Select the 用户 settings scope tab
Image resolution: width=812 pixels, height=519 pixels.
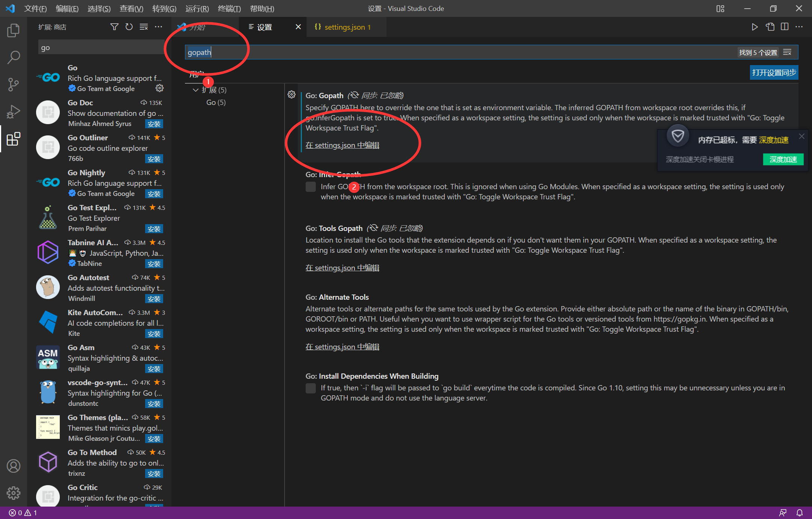click(197, 74)
